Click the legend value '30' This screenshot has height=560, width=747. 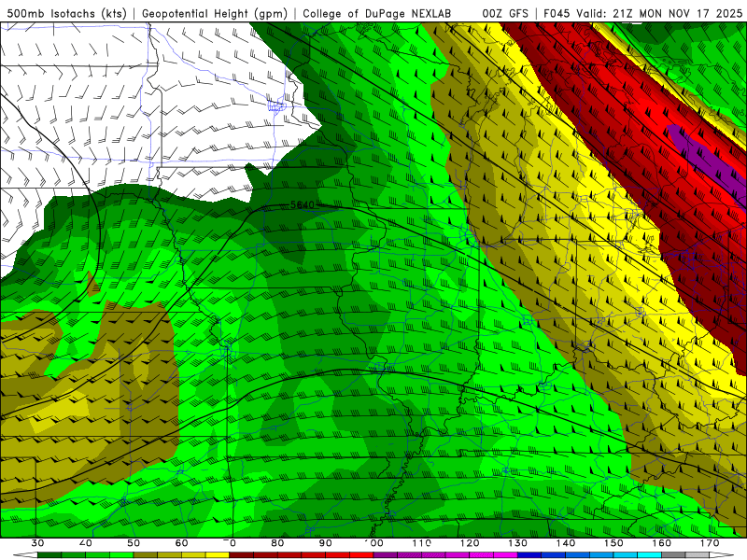click(37, 543)
